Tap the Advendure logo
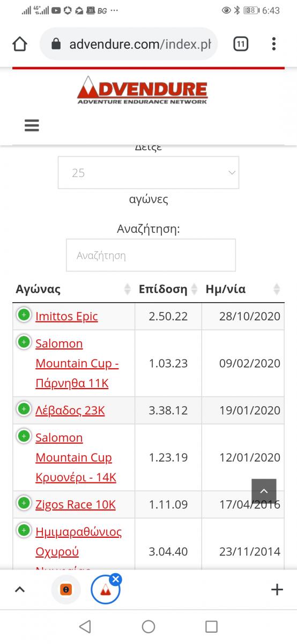297x644 pixels. click(142, 90)
